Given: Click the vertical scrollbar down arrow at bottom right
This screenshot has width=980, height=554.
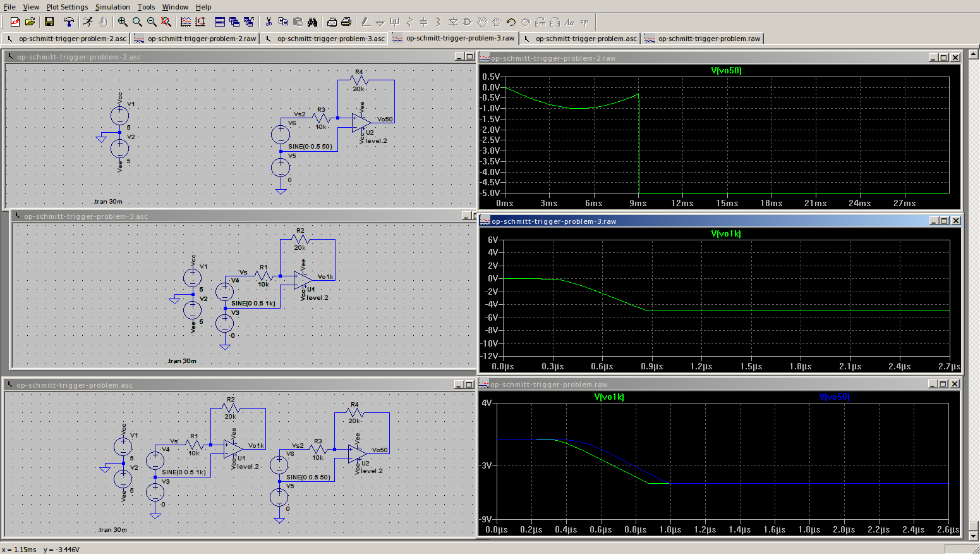Looking at the screenshot, I should click(974, 536).
